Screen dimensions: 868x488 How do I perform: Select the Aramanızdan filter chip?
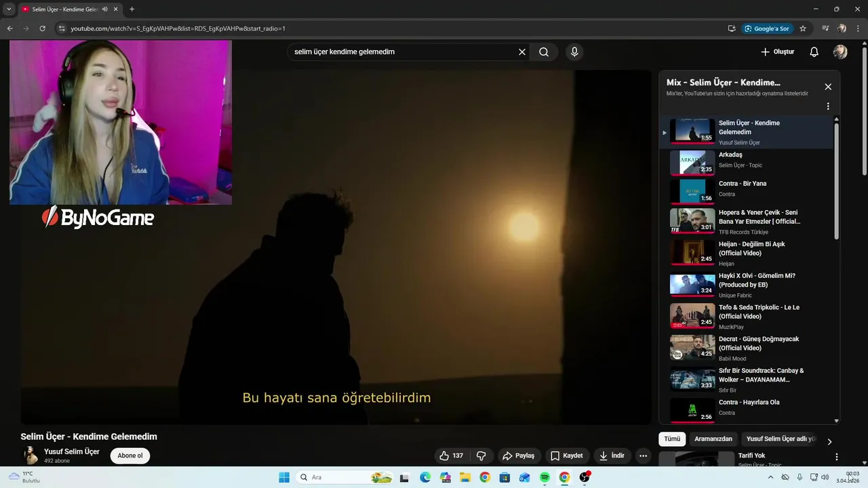click(713, 439)
